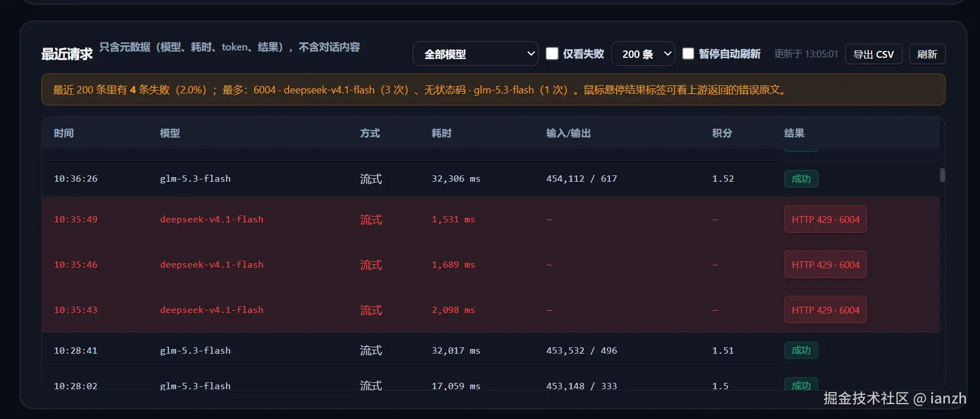The image size is (980, 419).
Task: Click the 导出 CSV button
Action: (x=873, y=54)
